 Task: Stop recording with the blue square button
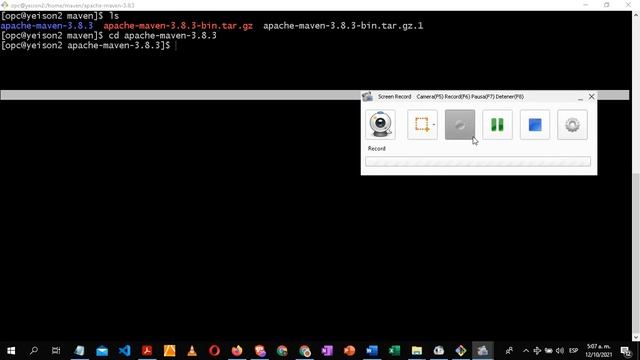point(535,124)
